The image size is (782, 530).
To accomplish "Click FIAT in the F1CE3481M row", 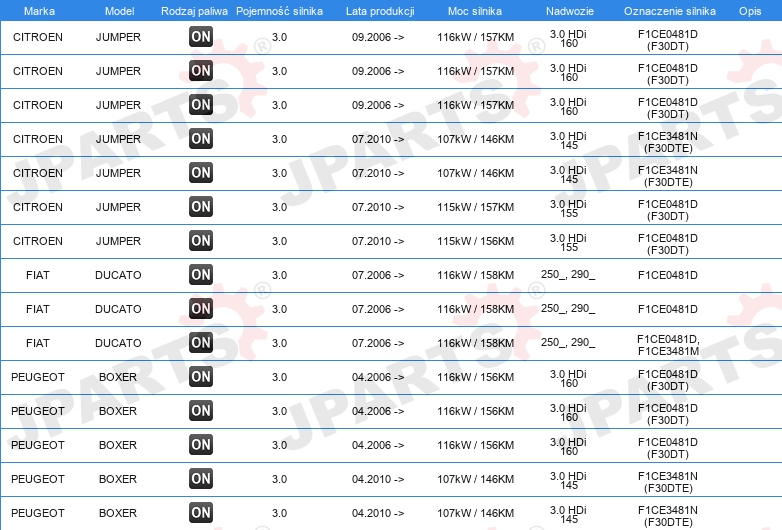I will pos(38,343).
